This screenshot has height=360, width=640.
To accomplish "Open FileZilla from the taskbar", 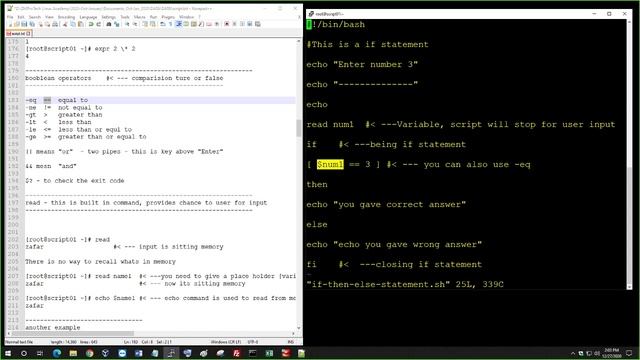I will tap(236, 353).
